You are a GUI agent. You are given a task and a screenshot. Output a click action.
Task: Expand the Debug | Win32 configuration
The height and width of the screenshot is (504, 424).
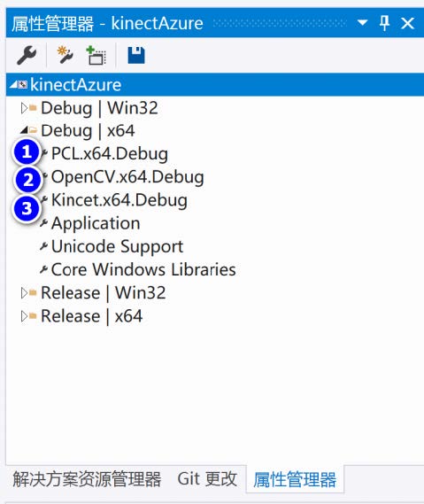click(x=24, y=108)
